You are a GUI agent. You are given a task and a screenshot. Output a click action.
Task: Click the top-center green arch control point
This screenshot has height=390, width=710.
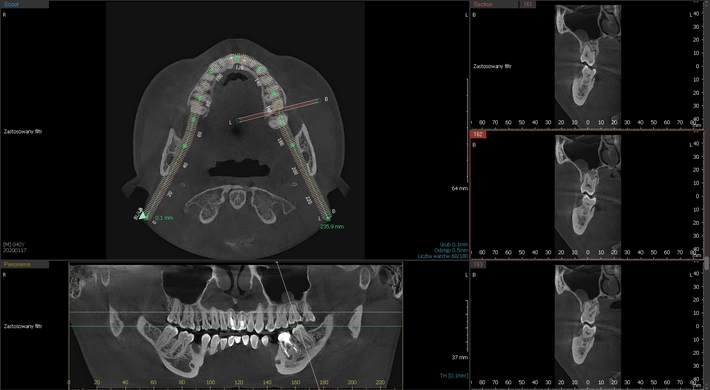[x=237, y=58]
